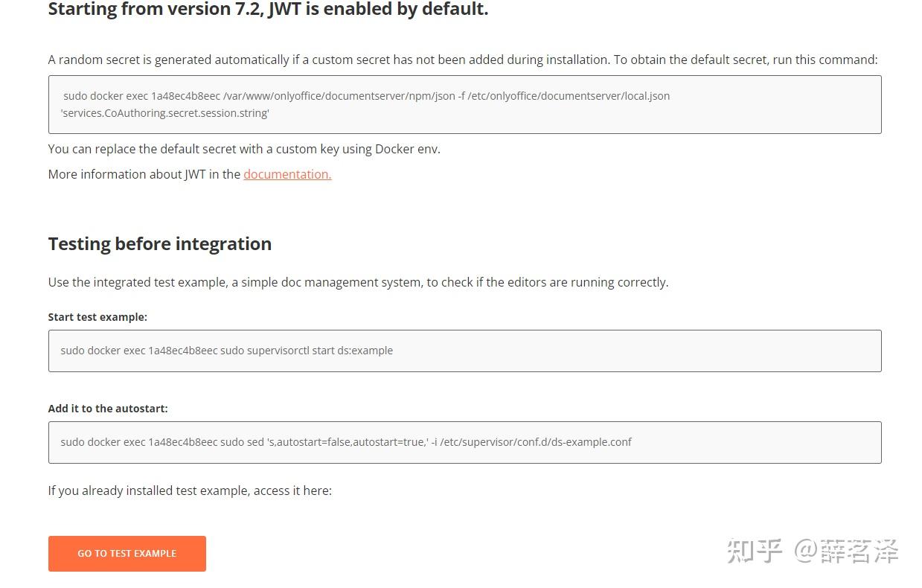Click the 'JWT is enabled by default' heading

pyautogui.click(x=268, y=10)
